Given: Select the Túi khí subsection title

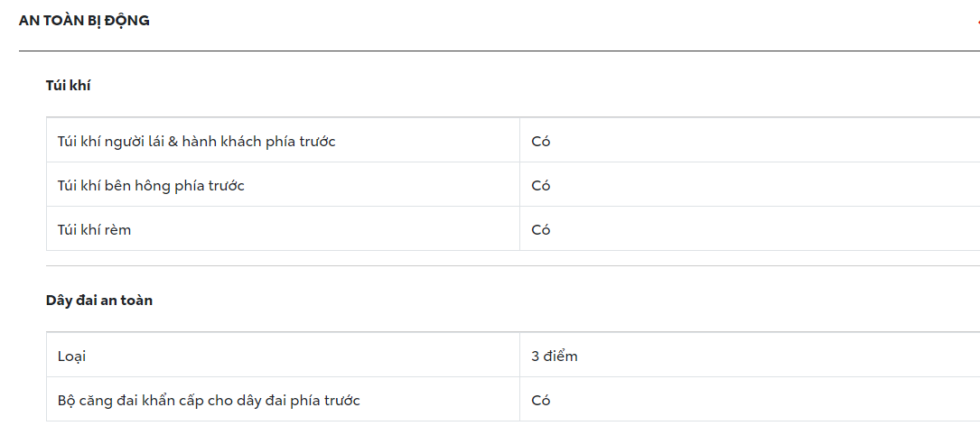Looking at the screenshot, I should (69, 86).
